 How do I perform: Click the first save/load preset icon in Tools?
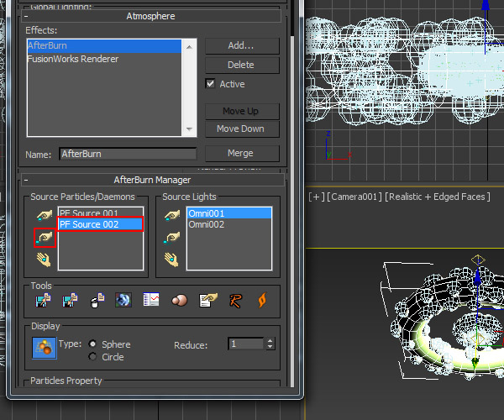[x=43, y=300]
